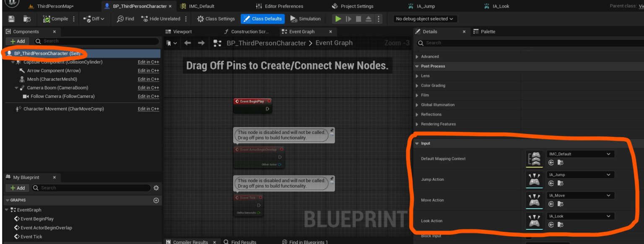Toggle Class Defaults button
The height and width of the screenshot is (244, 644).
262,19
